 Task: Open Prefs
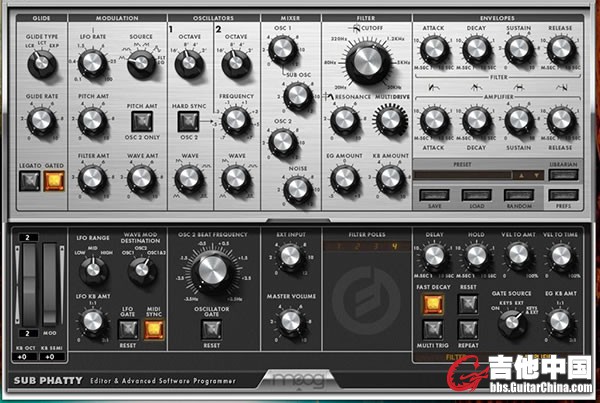coord(563,195)
